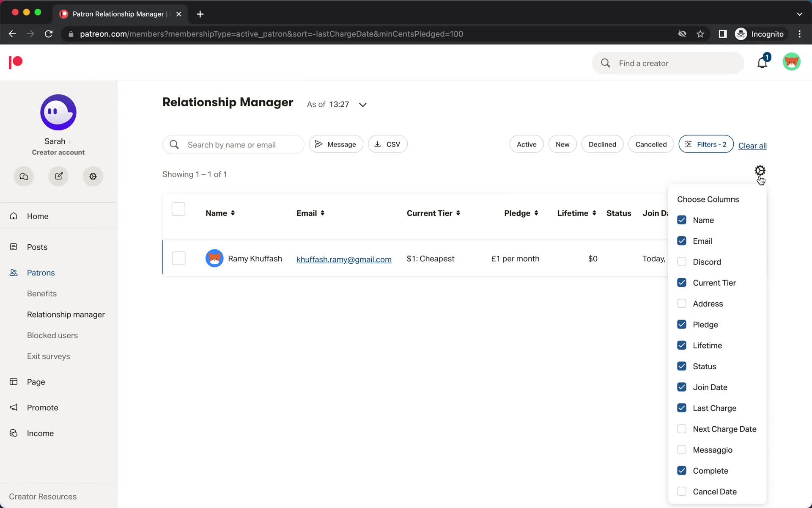Screen dimensions: 812x508
Task: Click the Page section icon
Action: (14, 381)
